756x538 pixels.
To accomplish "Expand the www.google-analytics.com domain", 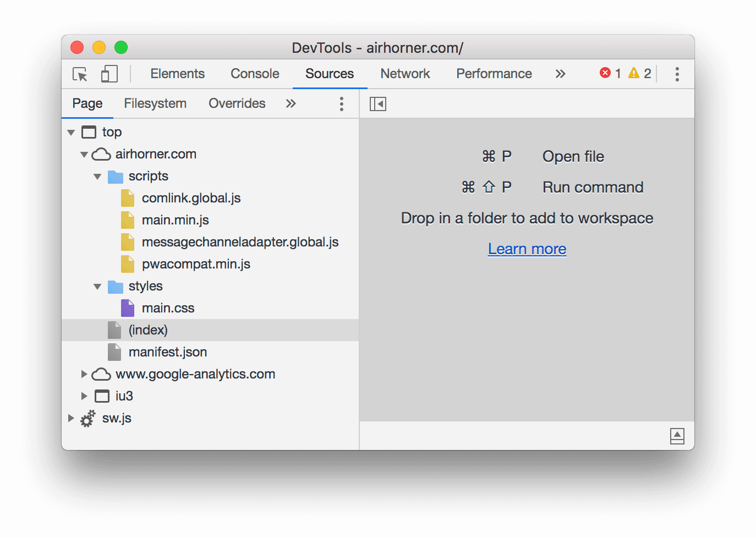I will [84, 374].
